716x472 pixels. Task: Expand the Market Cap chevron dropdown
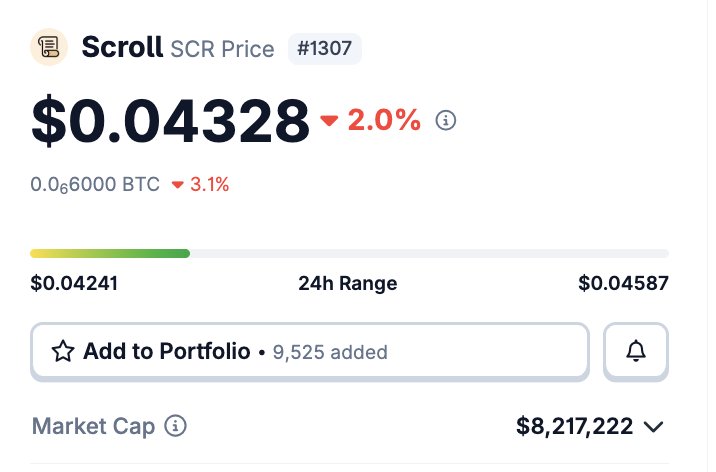pyautogui.click(x=653, y=427)
